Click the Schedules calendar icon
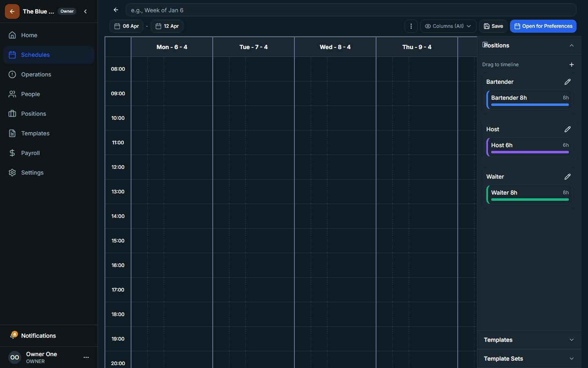The image size is (588, 368). point(12,55)
